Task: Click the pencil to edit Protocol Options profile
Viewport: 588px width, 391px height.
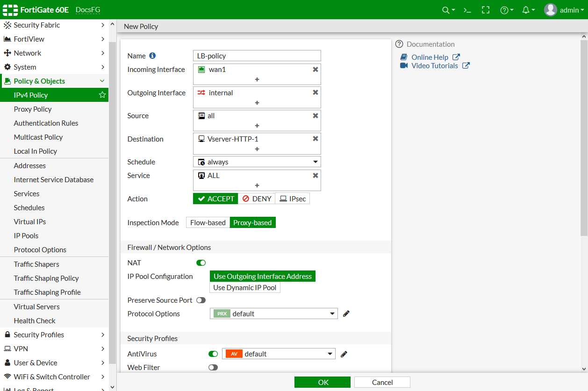Action: point(346,313)
